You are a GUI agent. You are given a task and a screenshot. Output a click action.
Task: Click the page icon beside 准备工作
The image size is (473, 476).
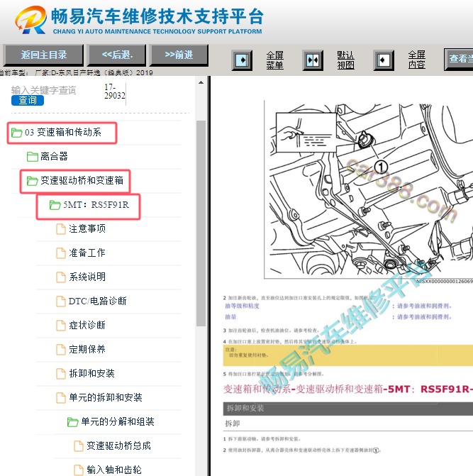[61, 253]
